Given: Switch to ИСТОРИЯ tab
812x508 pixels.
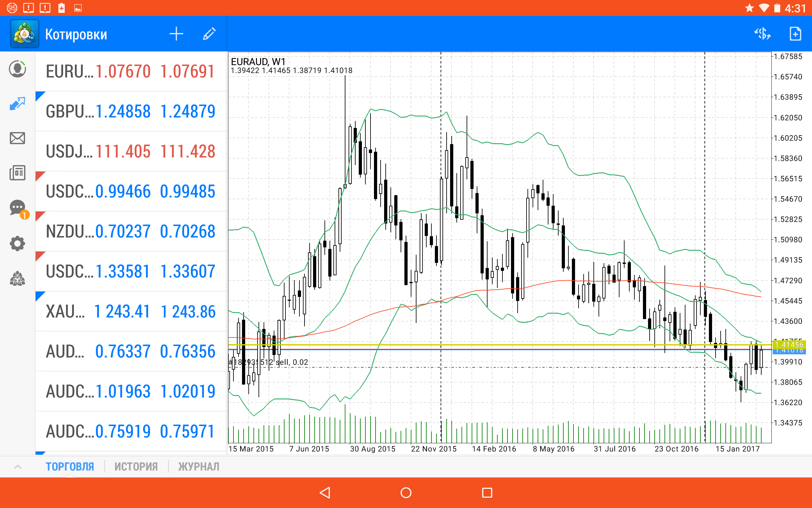Looking at the screenshot, I should click(136, 467).
